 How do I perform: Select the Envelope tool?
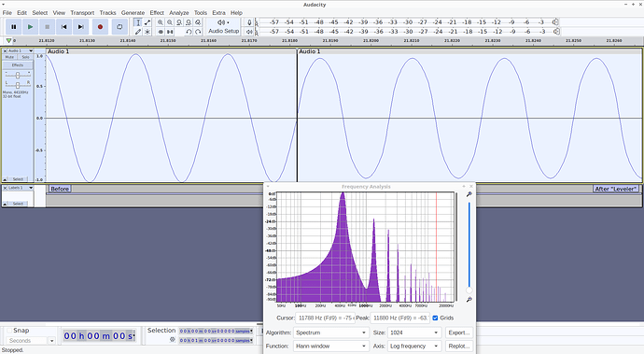[x=147, y=22]
